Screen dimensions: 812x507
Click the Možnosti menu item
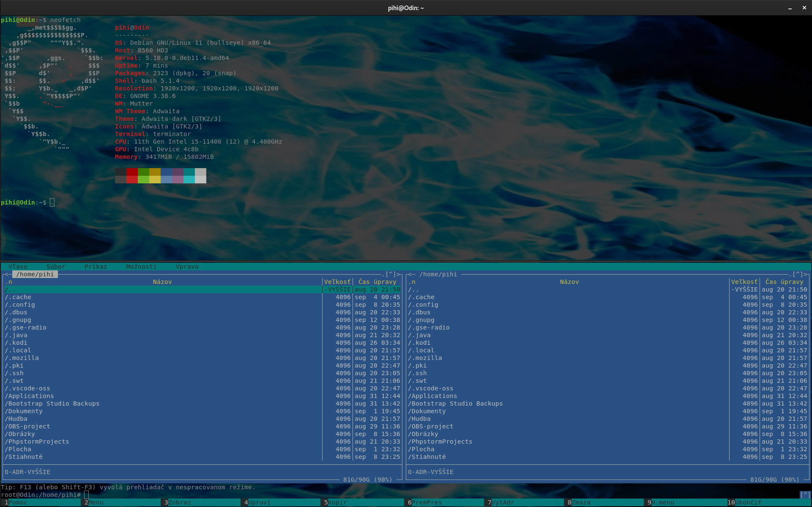coord(141,267)
